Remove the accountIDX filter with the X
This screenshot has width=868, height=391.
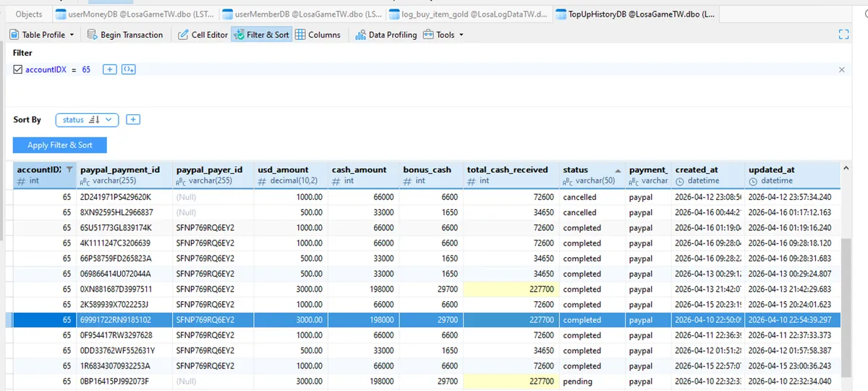coord(841,70)
